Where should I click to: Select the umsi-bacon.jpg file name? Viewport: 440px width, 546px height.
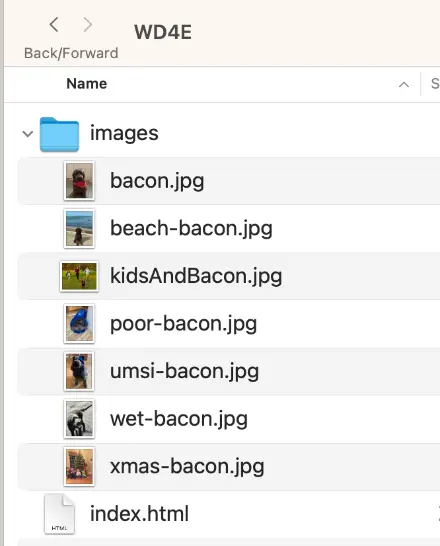[x=184, y=372]
